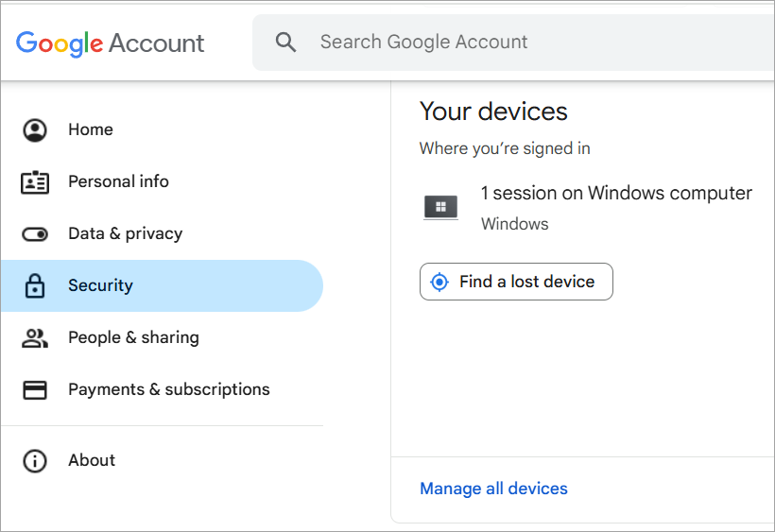Click the magnifying glass search icon

[x=285, y=43]
